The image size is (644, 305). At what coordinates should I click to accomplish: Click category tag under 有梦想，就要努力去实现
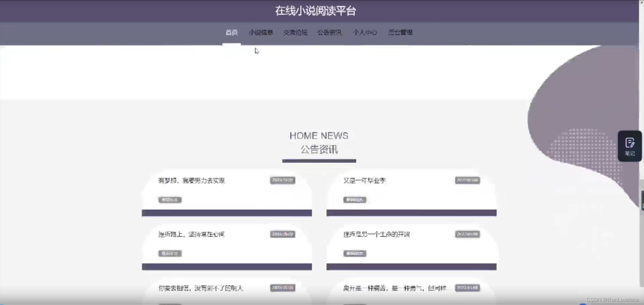pyautogui.click(x=170, y=200)
